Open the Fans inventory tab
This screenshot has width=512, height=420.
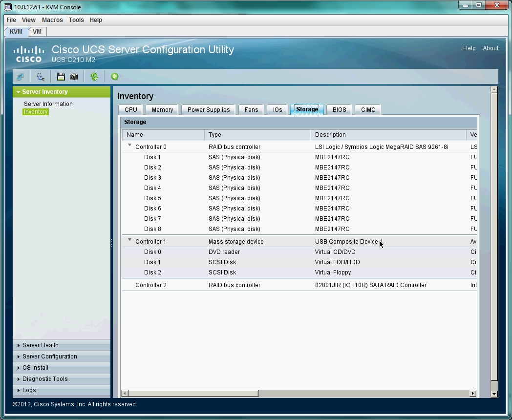252,110
